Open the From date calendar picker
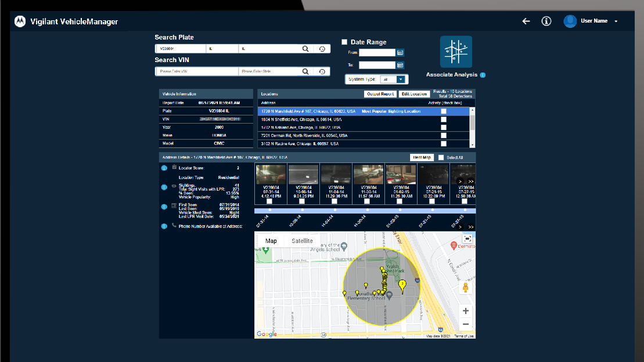 click(400, 53)
